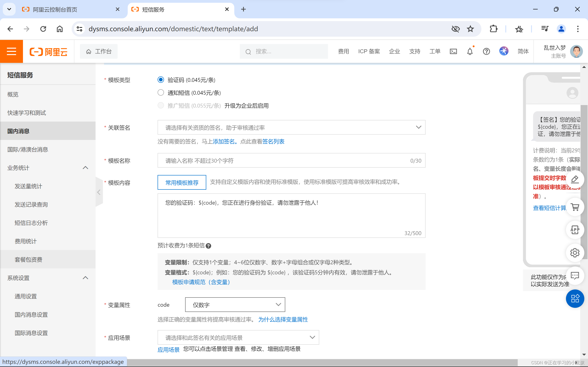This screenshot has height=367, width=588.
Task: Launch CloudShell terminal from top bar
Action: [x=453, y=51]
